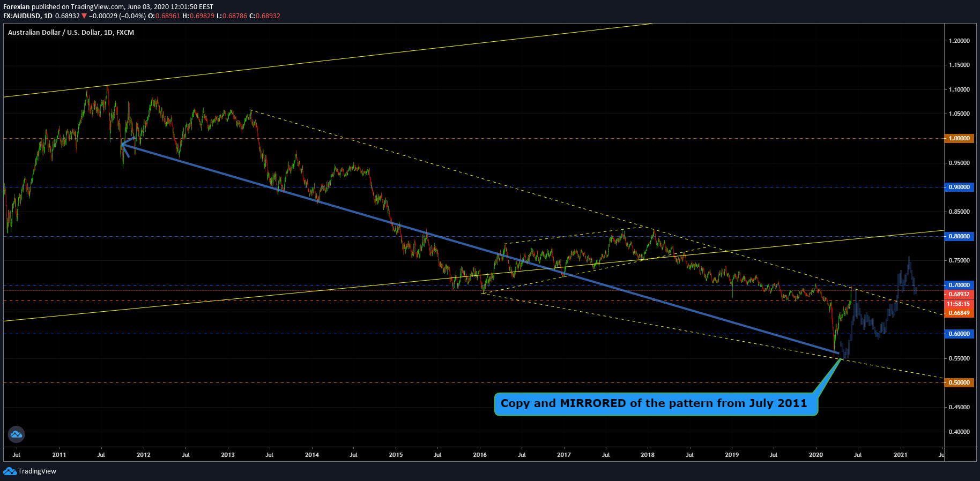Click the 0.55000 price axis value
The height and width of the screenshot is (481, 980).
point(959,358)
